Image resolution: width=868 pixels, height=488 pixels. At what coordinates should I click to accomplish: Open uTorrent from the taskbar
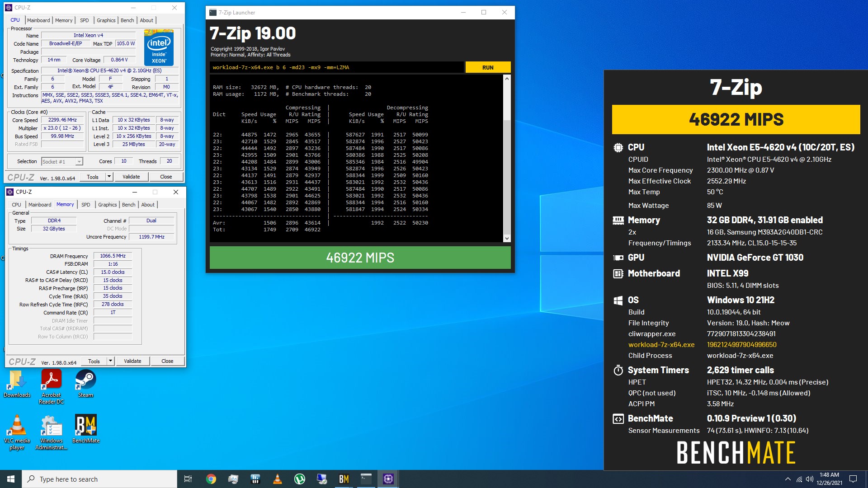pos(300,479)
